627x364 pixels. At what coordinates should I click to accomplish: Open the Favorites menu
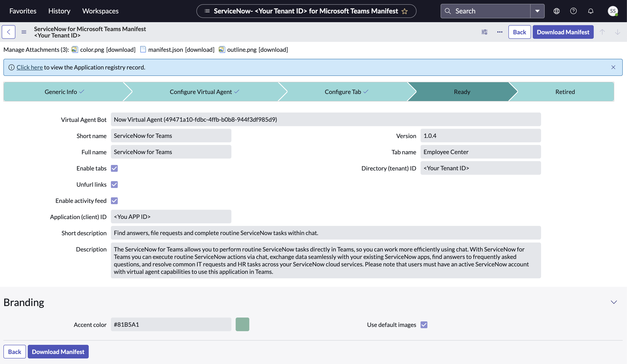(x=23, y=11)
